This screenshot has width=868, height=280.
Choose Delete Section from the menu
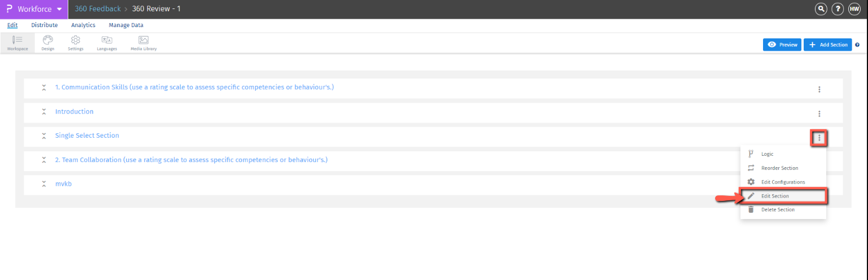[x=783, y=209]
